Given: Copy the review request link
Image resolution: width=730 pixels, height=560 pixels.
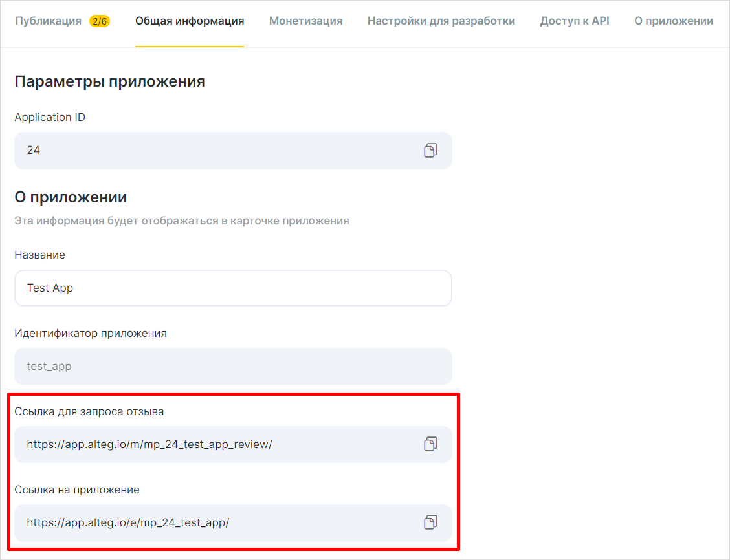Looking at the screenshot, I should 430,444.
